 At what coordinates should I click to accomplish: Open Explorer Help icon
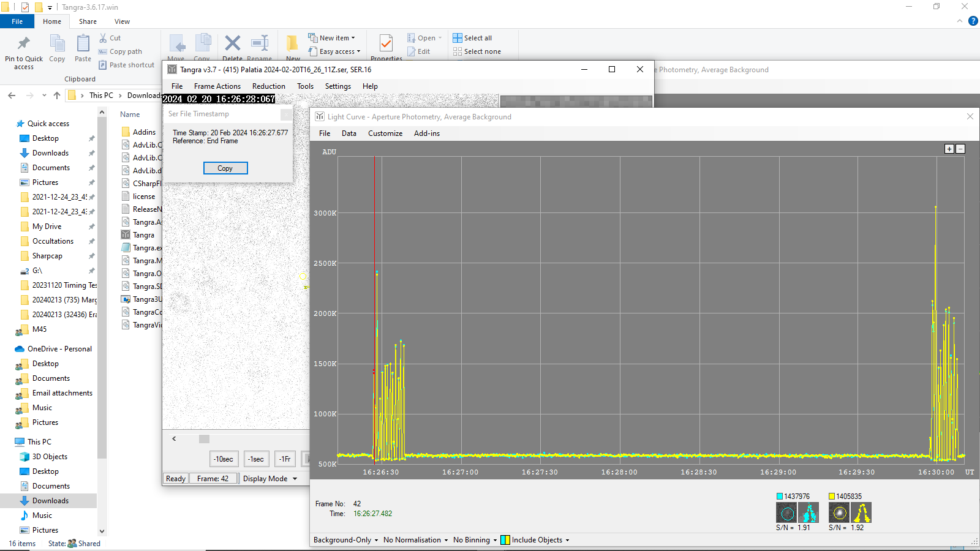[x=973, y=21]
